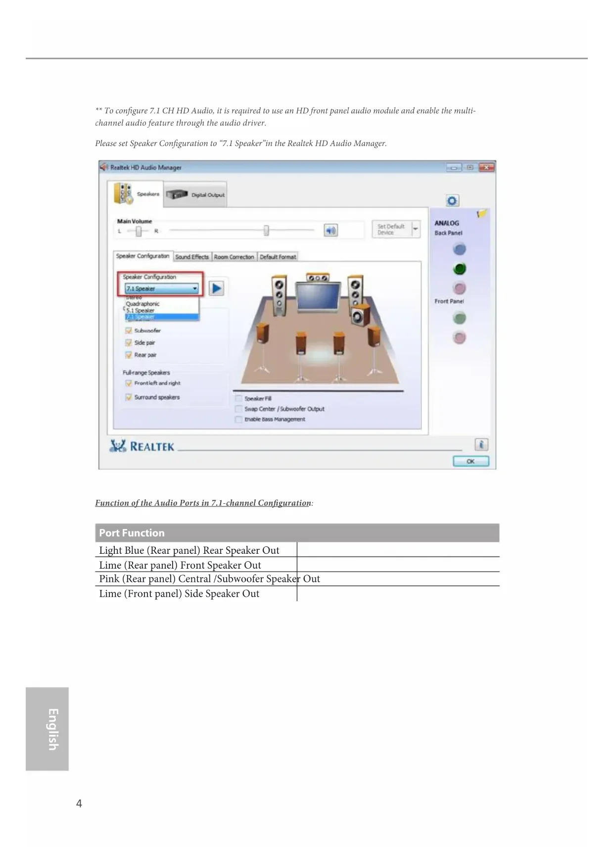
Task: Open the gear settings icon
Action: [452, 200]
